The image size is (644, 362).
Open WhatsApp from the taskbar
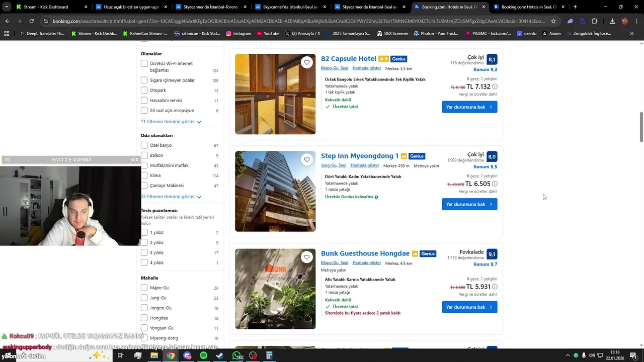(236, 355)
